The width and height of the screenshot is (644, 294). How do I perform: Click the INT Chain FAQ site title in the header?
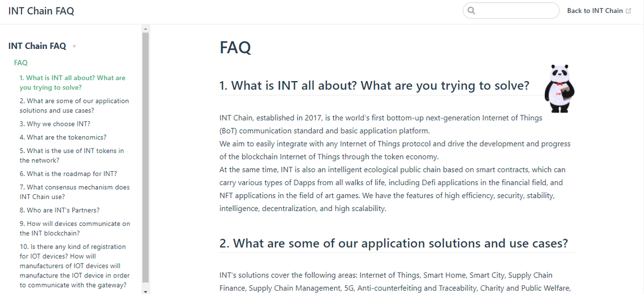click(x=41, y=11)
